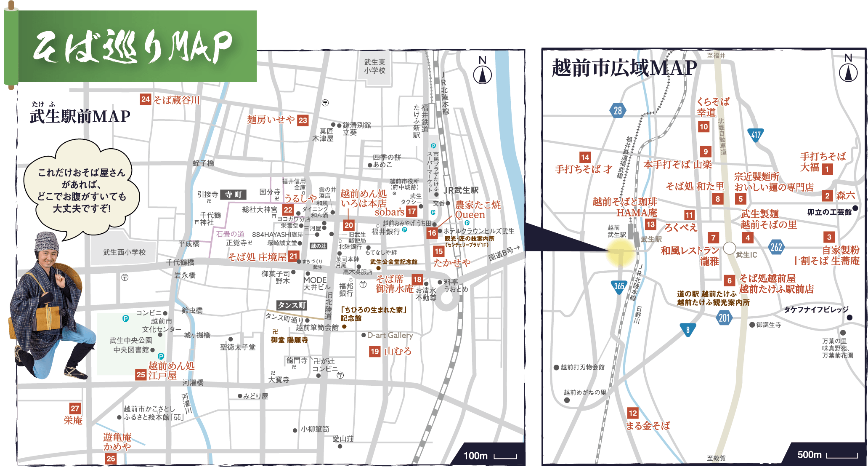Click number marker 1 beside 大福

(827, 169)
